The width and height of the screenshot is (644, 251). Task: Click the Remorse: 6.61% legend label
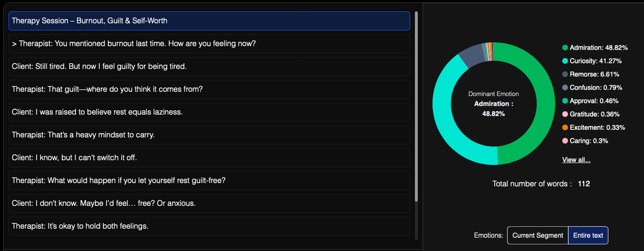tap(595, 74)
